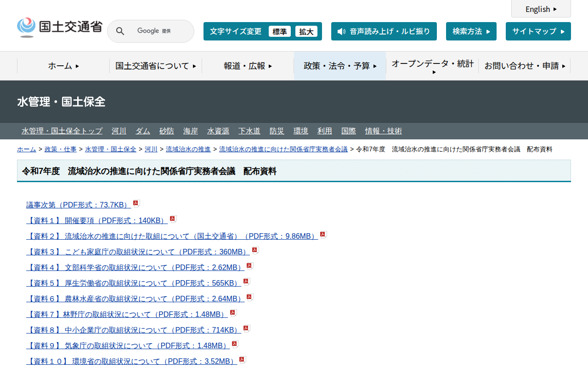Click PDF icon next to 議事次第
588x368 pixels.
pyautogui.click(x=136, y=204)
